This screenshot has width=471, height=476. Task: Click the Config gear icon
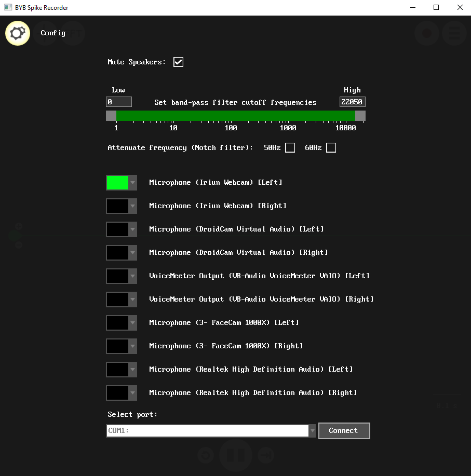[18, 33]
